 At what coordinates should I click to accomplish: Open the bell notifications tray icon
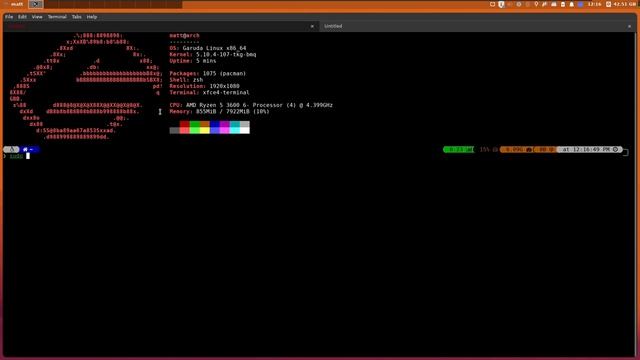[x=571, y=4]
